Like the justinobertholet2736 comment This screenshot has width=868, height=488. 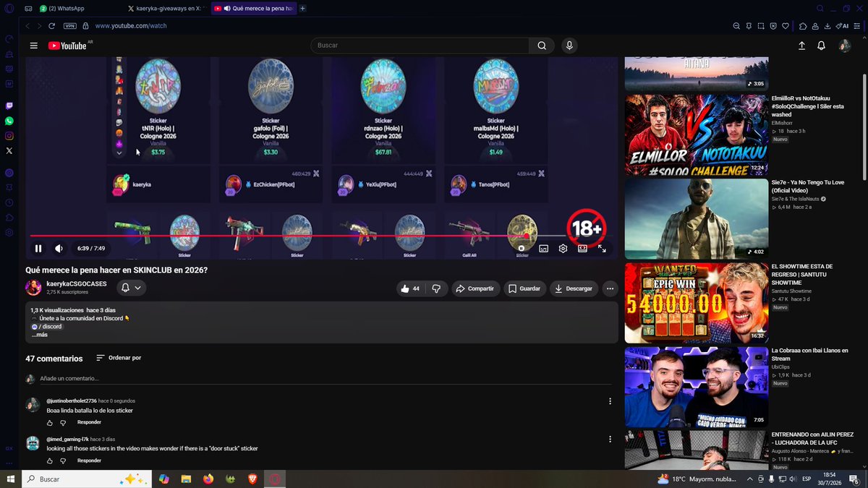pyautogui.click(x=50, y=422)
